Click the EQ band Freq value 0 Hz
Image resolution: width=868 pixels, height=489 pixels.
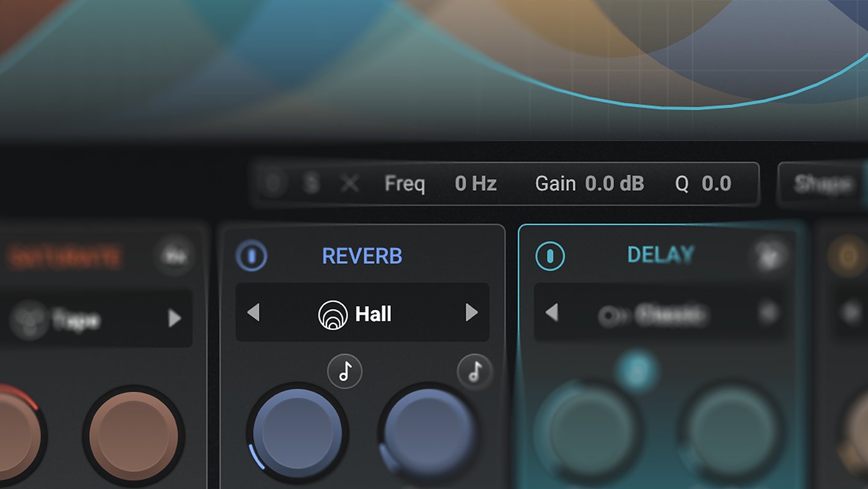coord(476,183)
